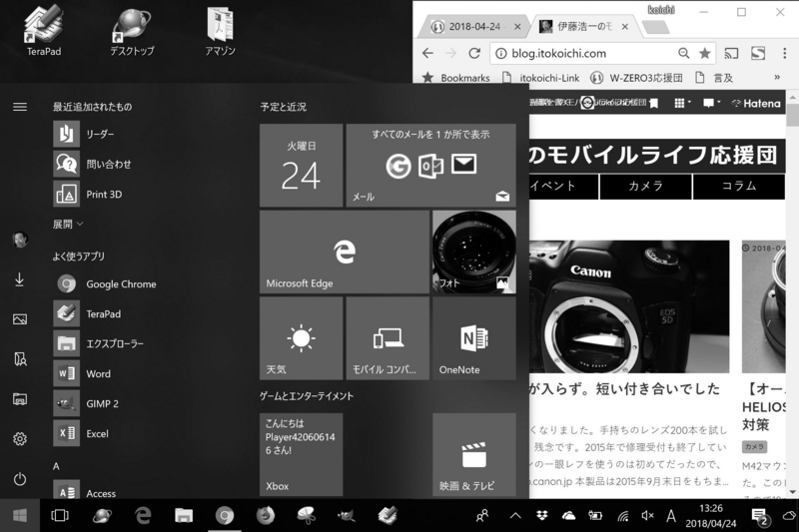Click the Windows Start button
Viewport: 799px width, 532px height.
(20, 516)
